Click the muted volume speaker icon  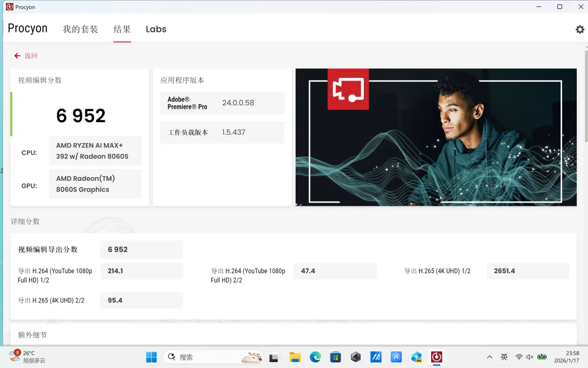(x=530, y=357)
